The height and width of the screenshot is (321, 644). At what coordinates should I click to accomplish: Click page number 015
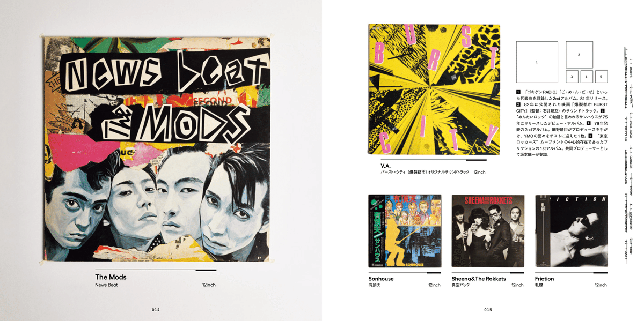click(x=488, y=310)
